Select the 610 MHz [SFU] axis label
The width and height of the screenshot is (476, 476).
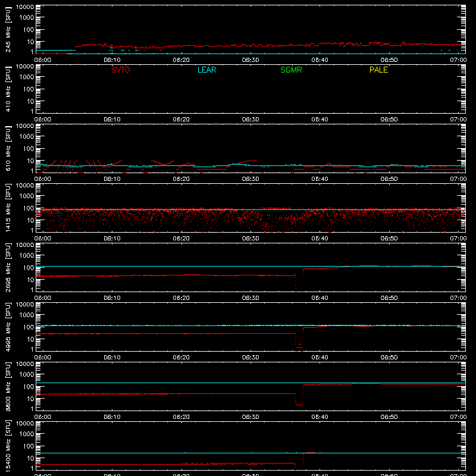pos(8,149)
